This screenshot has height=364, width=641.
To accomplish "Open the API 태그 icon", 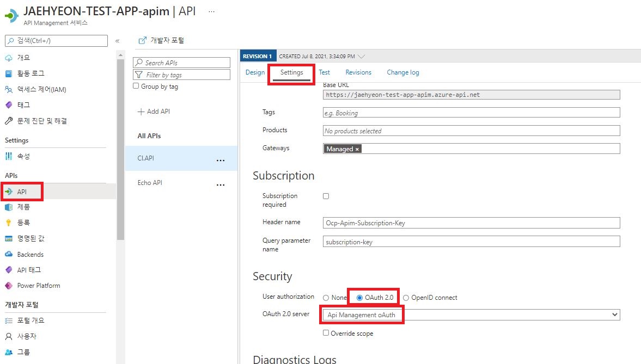I will pos(9,270).
